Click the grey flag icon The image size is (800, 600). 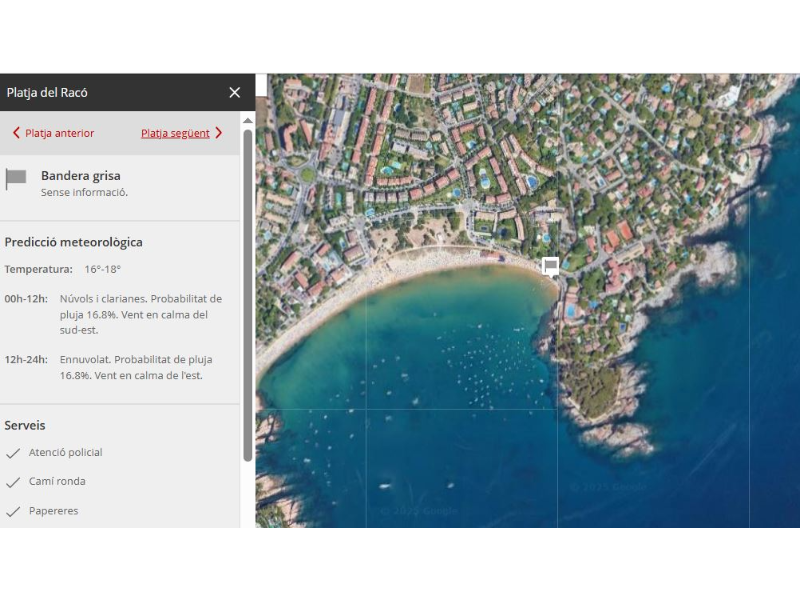[16, 179]
